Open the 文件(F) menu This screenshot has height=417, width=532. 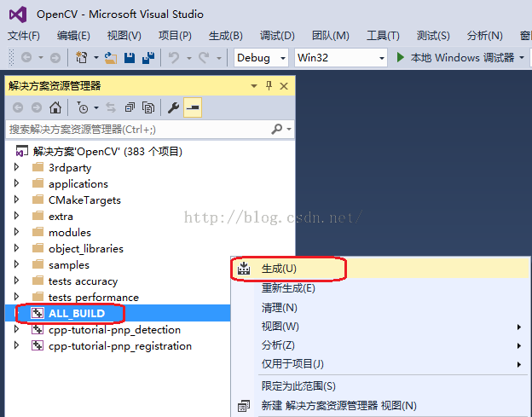click(x=23, y=36)
